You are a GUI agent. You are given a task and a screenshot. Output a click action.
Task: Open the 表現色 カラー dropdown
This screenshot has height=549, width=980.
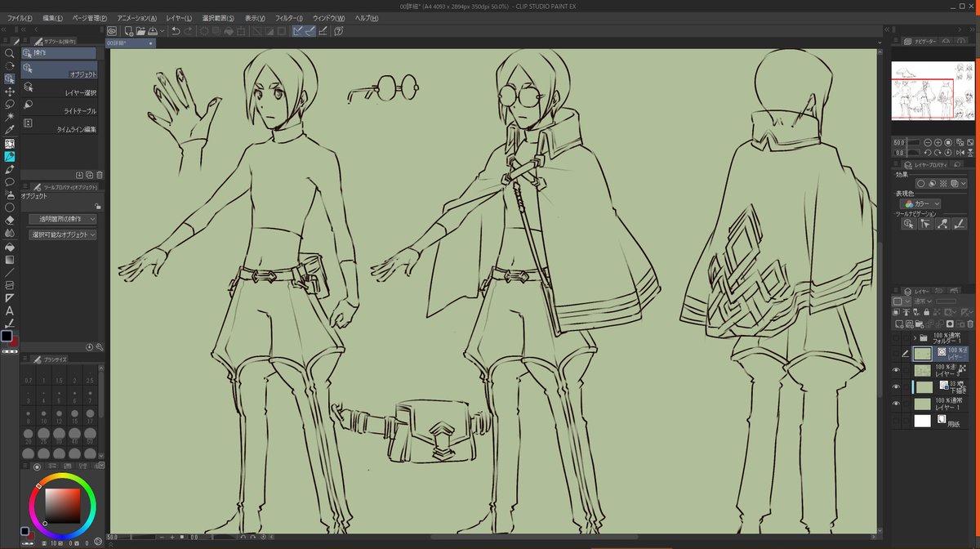point(920,203)
